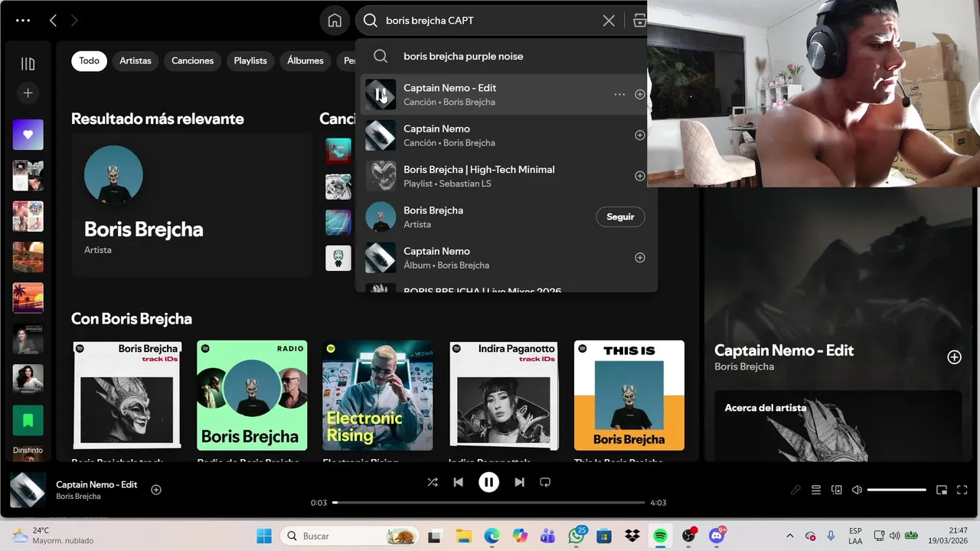
Task: Open the Windows Start menu
Action: (x=264, y=536)
